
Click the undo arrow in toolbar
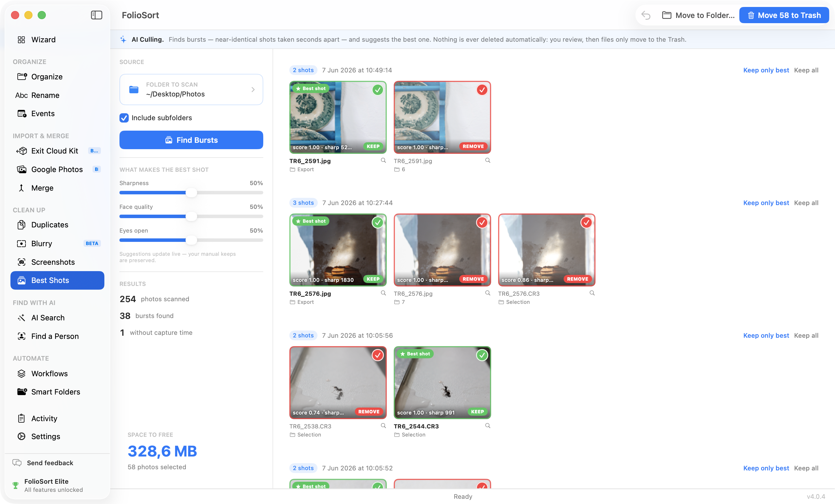pyautogui.click(x=646, y=15)
